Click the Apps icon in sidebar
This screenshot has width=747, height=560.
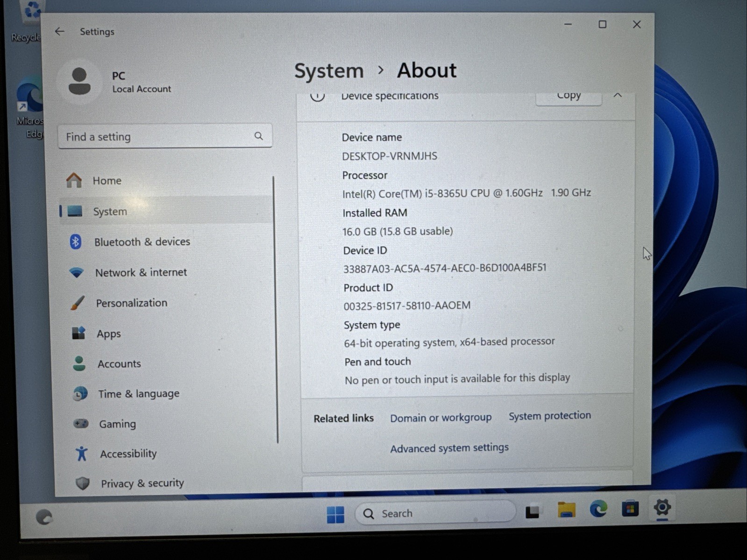(x=78, y=333)
